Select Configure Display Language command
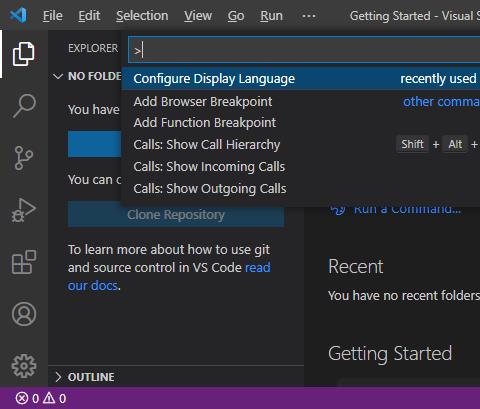The image size is (480, 409). (x=301, y=79)
